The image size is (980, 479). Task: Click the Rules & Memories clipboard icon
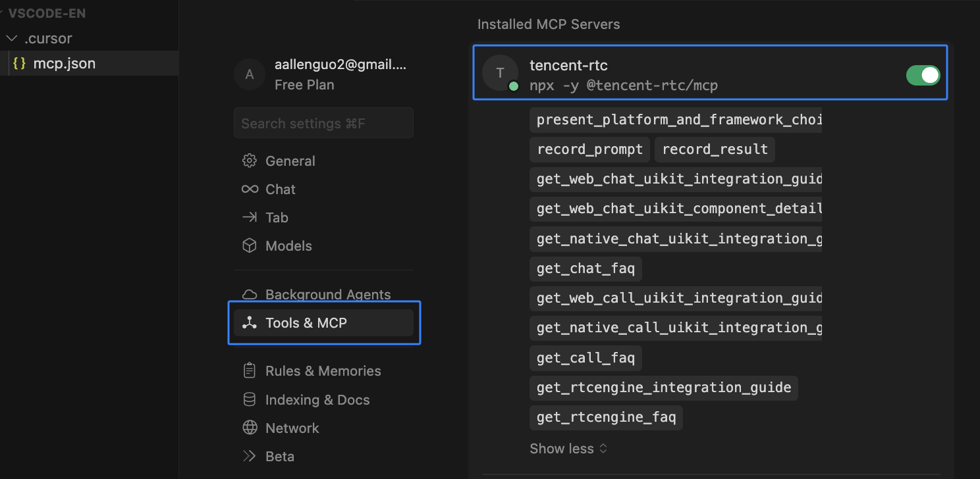coord(250,370)
